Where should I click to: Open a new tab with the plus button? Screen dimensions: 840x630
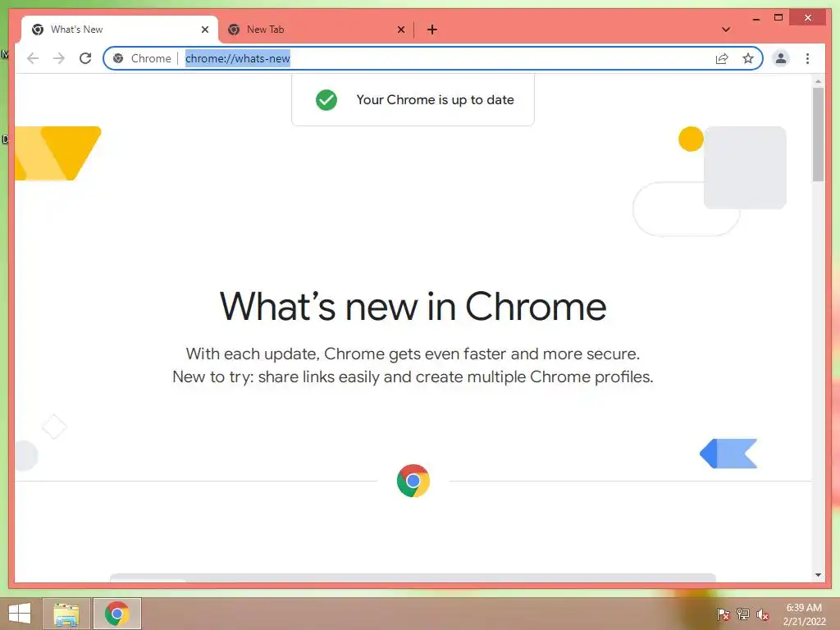tap(431, 30)
